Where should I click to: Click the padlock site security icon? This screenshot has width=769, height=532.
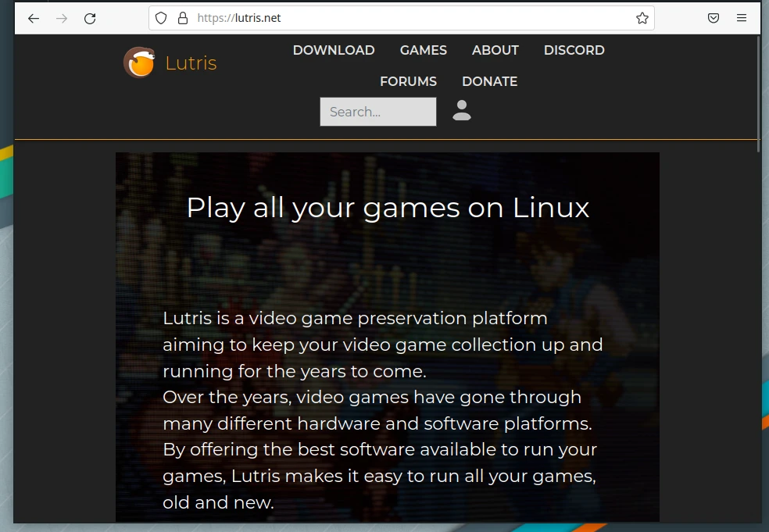182,18
